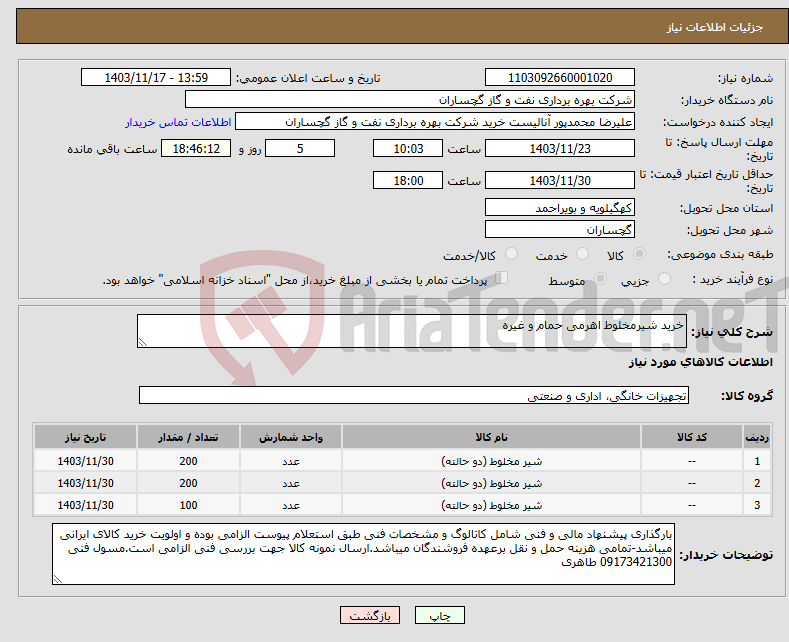Click need date in row 1
The height and width of the screenshot is (642, 789).
pos(86,461)
